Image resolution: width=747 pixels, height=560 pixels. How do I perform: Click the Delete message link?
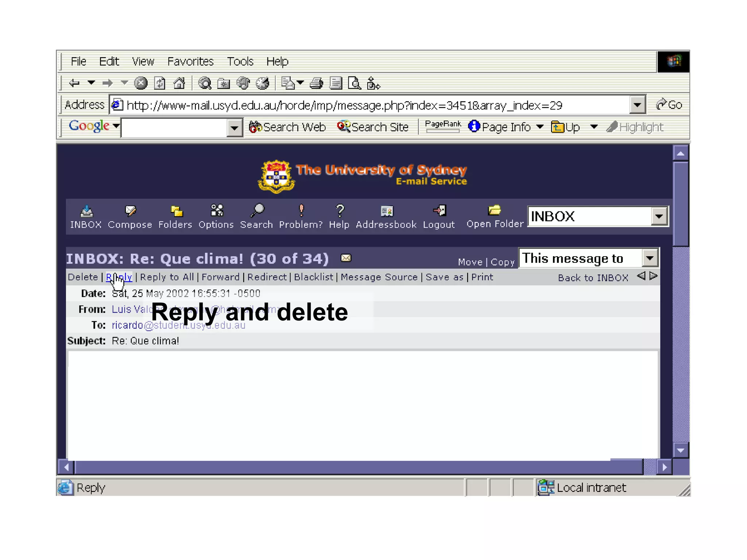click(x=83, y=277)
